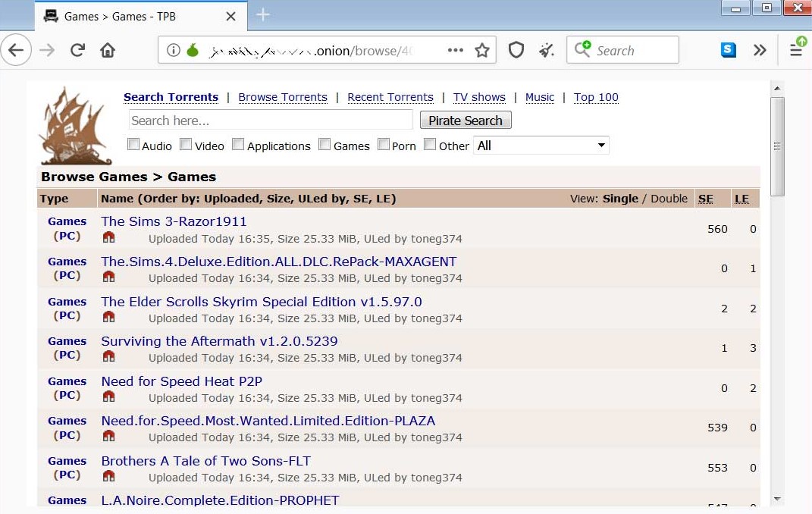
Task: Expand the All category dropdown
Action: 541,146
